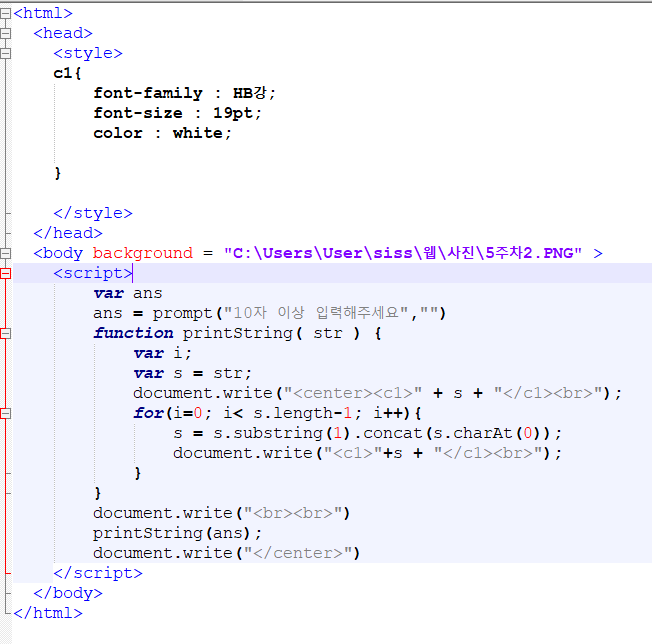
Task: Click the document.write("</center>") line
Action: [x=227, y=553]
